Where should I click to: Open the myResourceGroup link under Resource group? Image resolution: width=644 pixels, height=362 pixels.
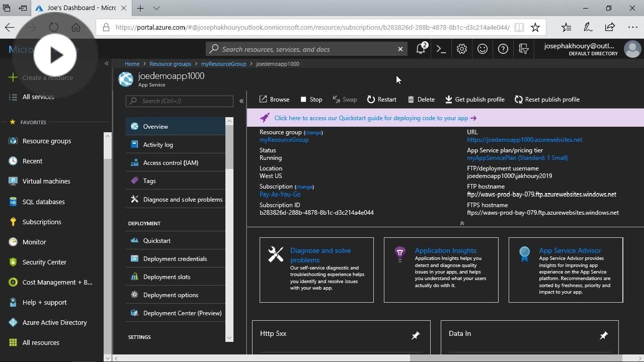(284, 140)
